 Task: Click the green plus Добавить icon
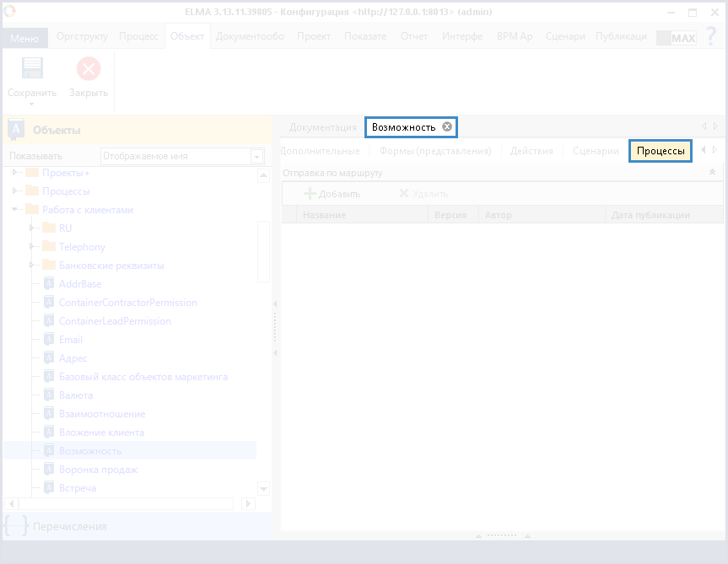click(310, 194)
